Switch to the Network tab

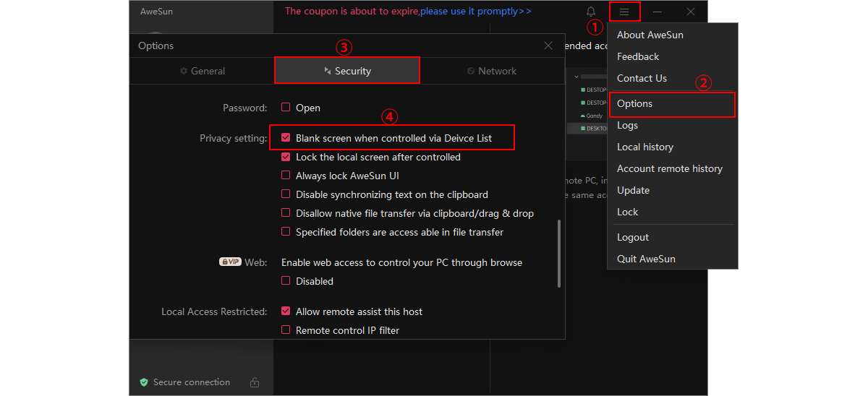(x=492, y=71)
